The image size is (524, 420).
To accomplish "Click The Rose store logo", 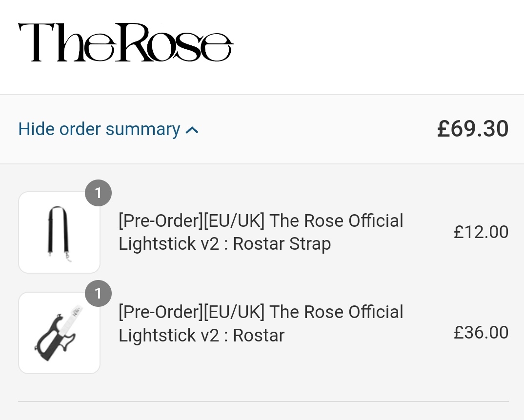I will 125,42.
